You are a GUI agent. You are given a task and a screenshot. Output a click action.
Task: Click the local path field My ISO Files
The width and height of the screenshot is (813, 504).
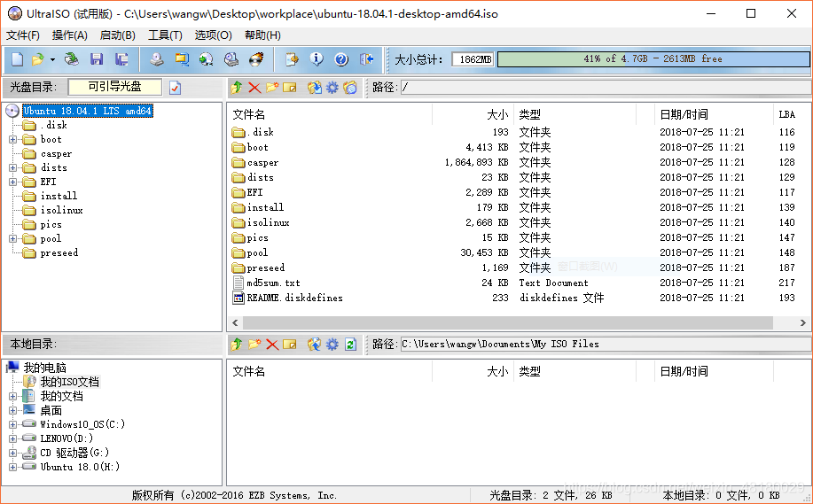605,344
